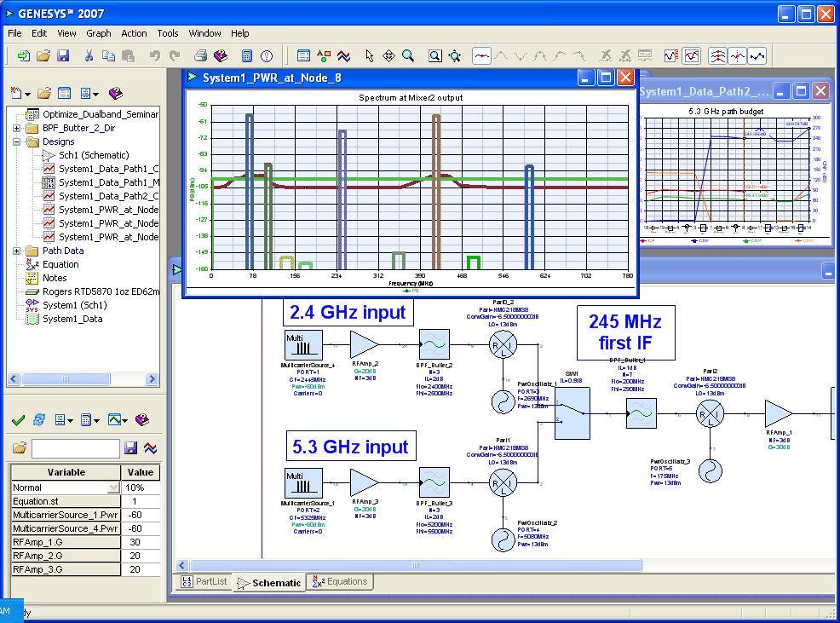The height and width of the screenshot is (623, 840).
Task: Select the arrow pointer tool
Action: (x=369, y=55)
